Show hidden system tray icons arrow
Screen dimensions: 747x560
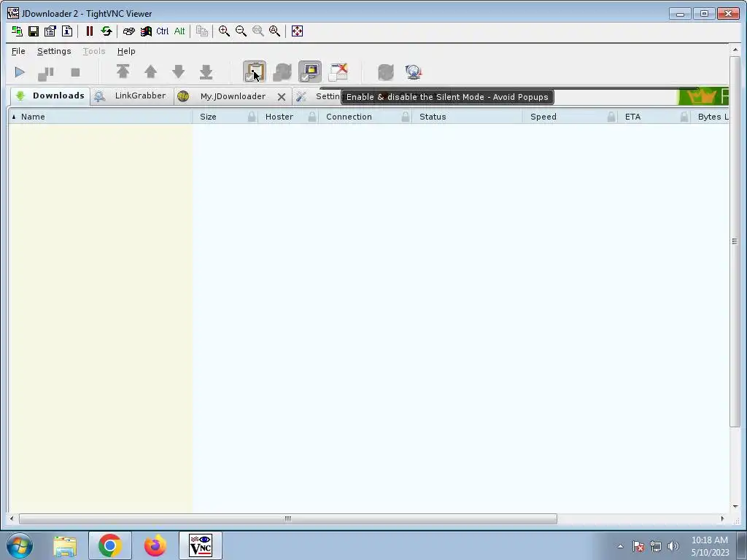pyautogui.click(x=620, y=546)
